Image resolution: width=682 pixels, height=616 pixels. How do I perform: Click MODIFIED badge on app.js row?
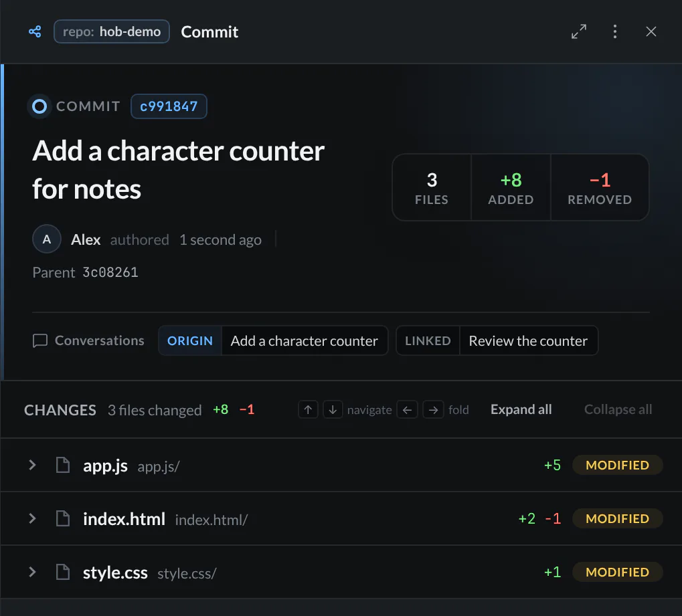pyautogui.click(x=617, y=465)
